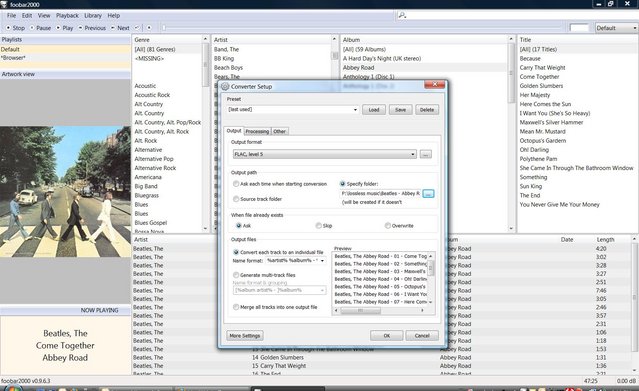Open the Playback menu
This screenshot has width=639, height=391.
pos(67,15)
